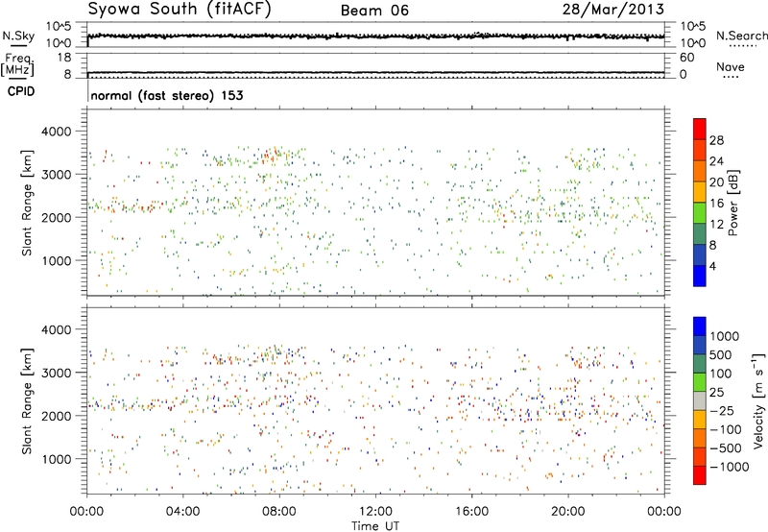768x532 pixels.
Task: Click the 'Power [dB]' color bar title
Action: pyautogui.click(x=733, y=203)
